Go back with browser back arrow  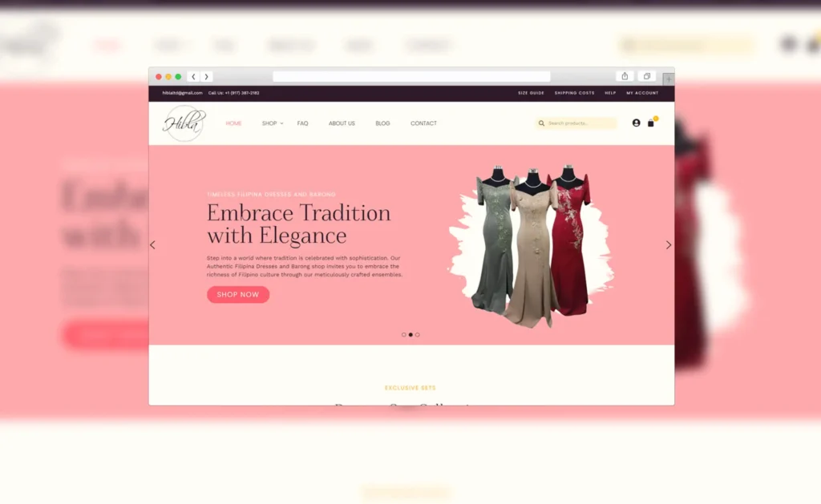pos(193,77)
